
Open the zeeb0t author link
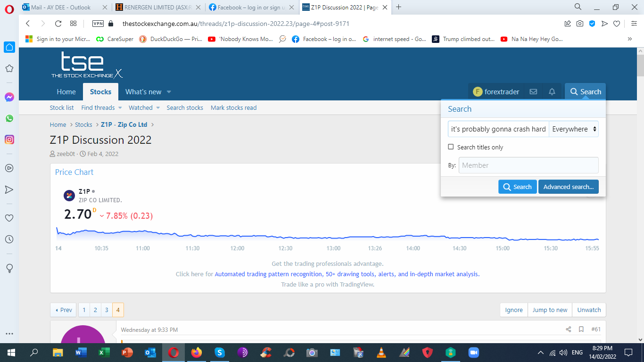tap(66, 154)
